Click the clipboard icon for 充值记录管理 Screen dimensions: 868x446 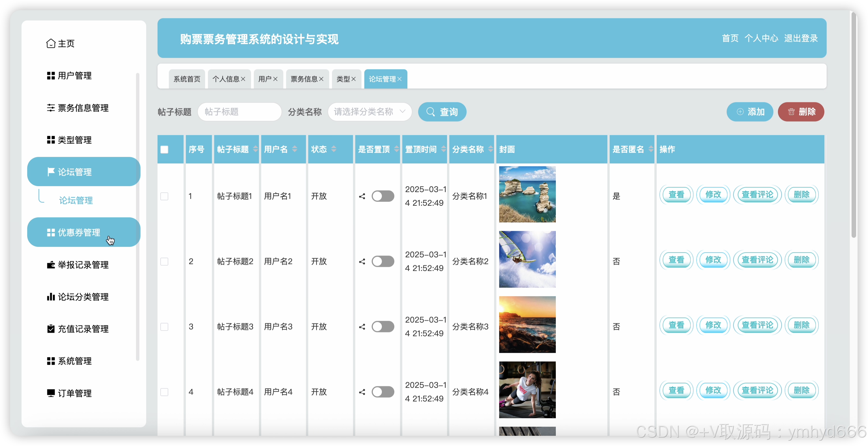coord(50,329)
